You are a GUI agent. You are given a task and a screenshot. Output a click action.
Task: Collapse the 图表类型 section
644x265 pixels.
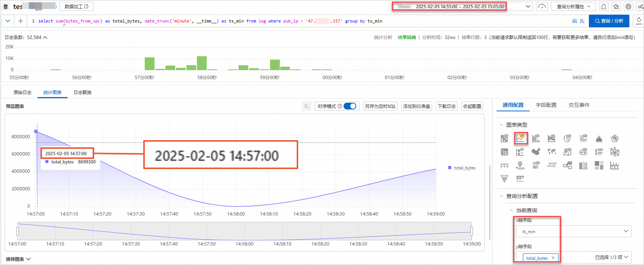pyautogui.click(x=501, y=125)
